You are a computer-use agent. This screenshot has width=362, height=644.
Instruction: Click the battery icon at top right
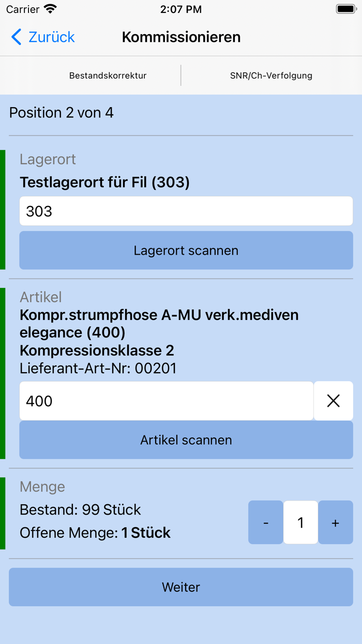click(344, 8)
